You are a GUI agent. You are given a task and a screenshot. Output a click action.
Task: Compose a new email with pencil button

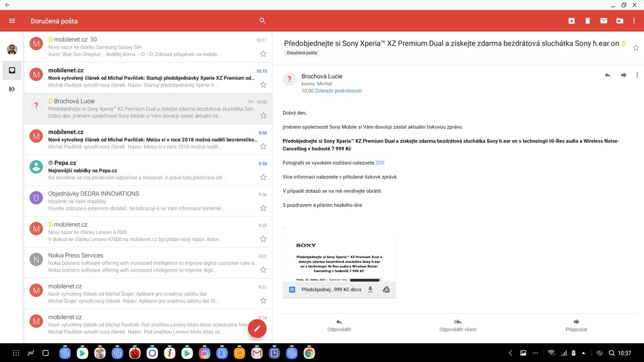pyautogui.click(x=257, y=328)
